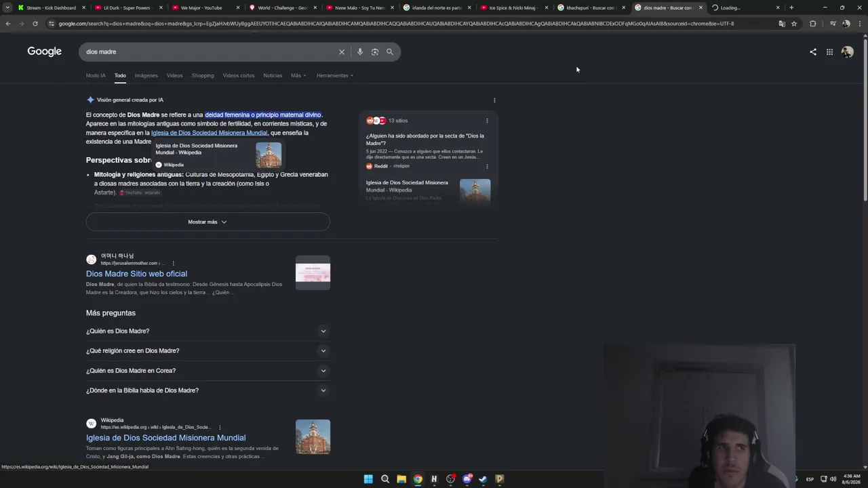
Task: Translate this page using the address bar icon
Action: coord(782,24)
